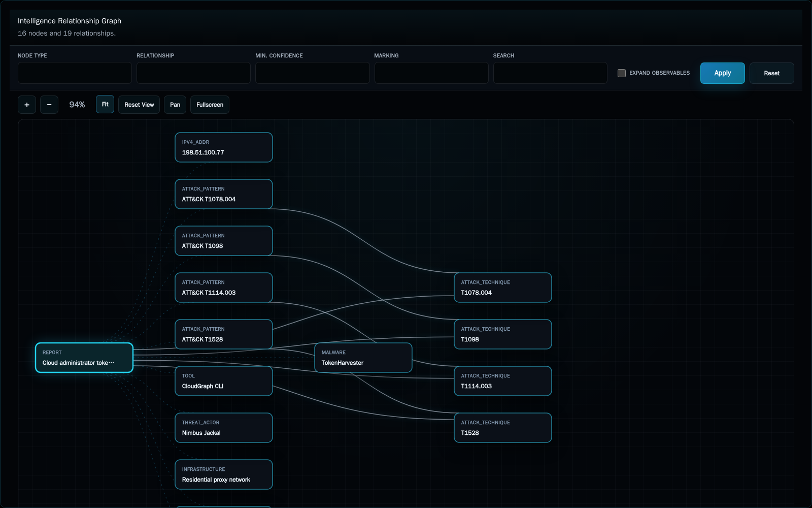
Task: Select the Cloud administrator report node
Action: pos(84,358)
